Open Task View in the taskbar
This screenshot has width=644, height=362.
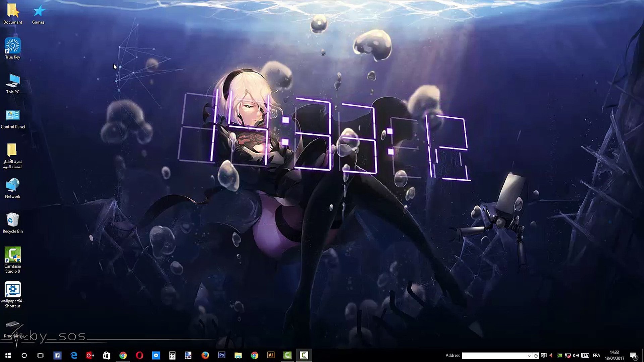coord(40,355)
